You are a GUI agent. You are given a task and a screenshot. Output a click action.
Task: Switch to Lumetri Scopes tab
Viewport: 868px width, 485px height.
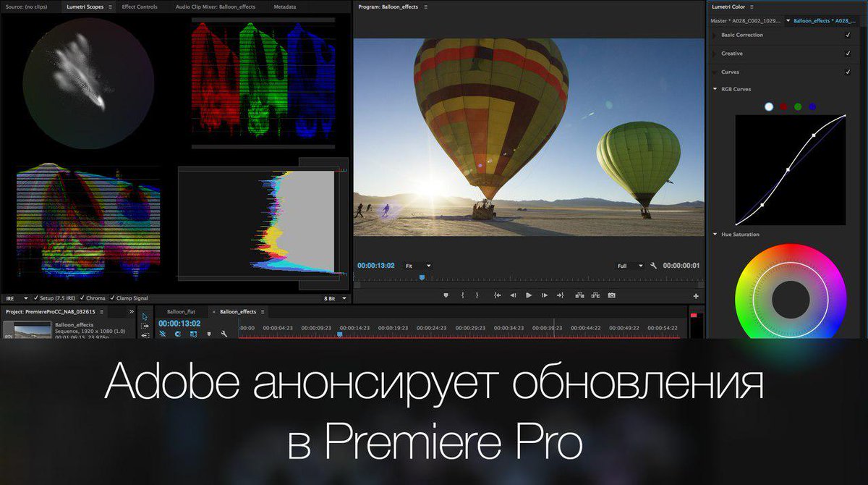pos(85,7)
